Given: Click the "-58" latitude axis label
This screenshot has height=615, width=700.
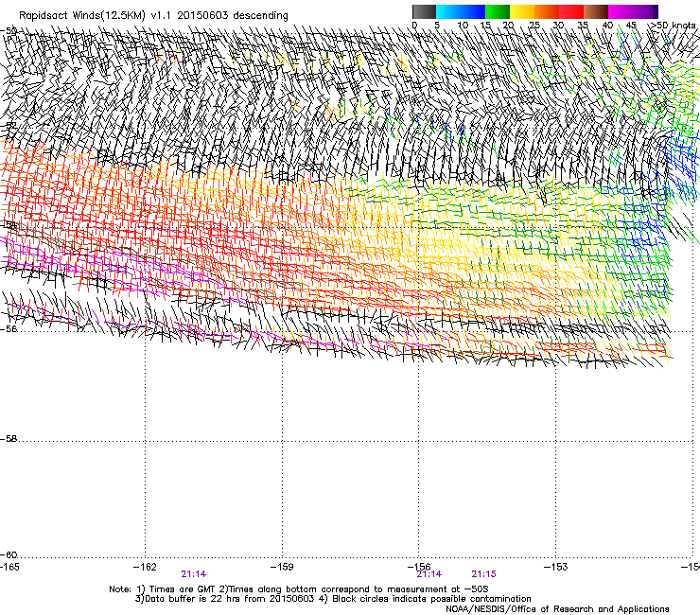Looking at the screenshot, I should [x=9, y=439].
